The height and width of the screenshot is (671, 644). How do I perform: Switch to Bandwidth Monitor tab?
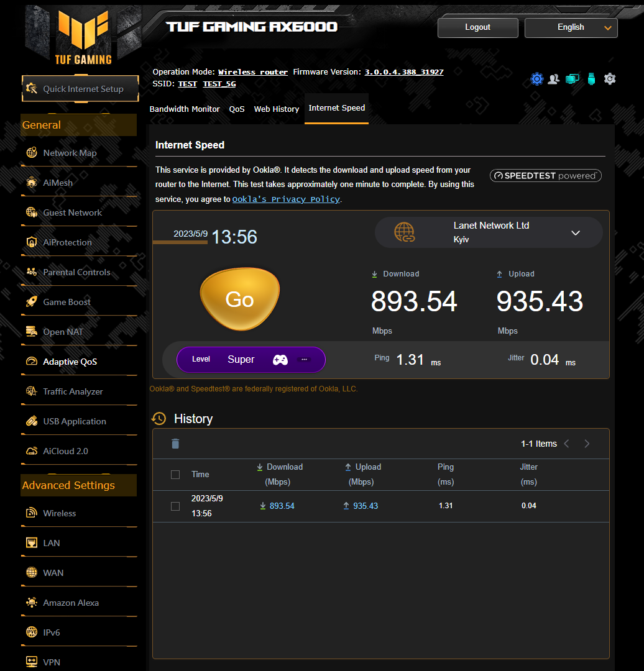tap(185, 109)
